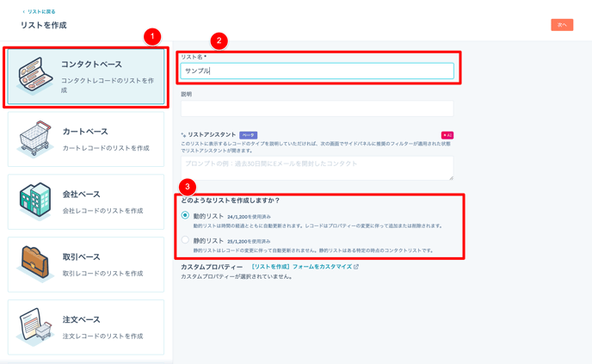
Task: Click the 25/1,200を使用済み usage text
Action: coord(249,241)
